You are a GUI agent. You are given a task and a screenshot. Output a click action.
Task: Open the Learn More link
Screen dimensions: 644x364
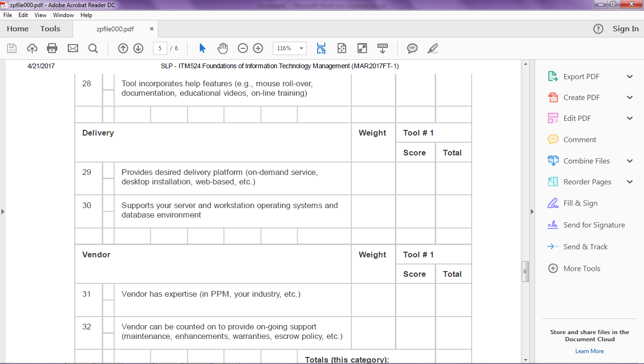(589, 351)
